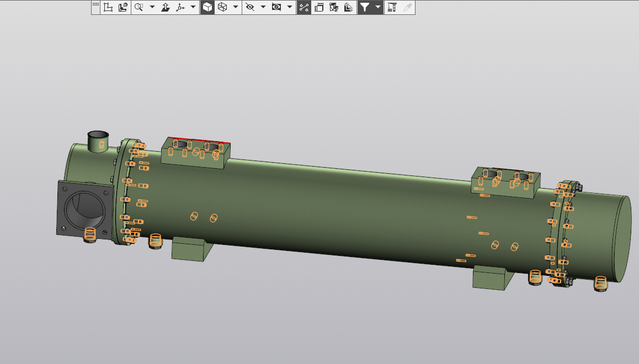The image size is (639, 364).
Task: Click the crossed-out camera-eye icon
Action: click(x=277, y=7)
